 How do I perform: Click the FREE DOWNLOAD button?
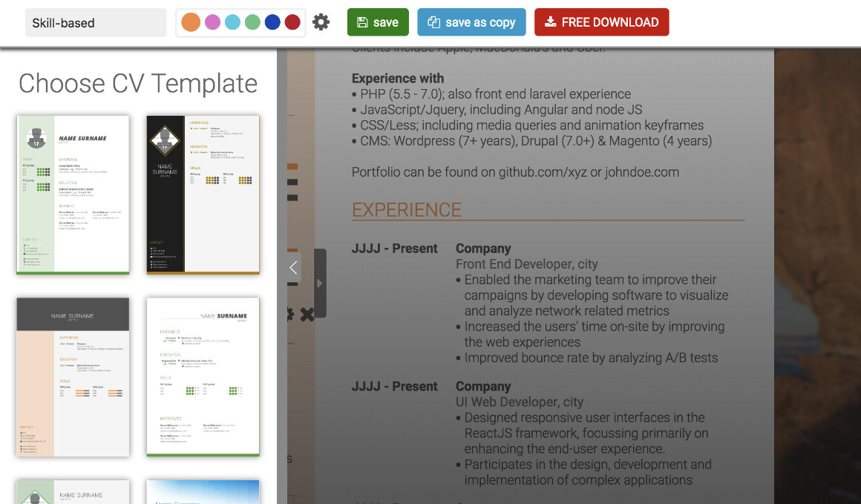click(602, 22)
